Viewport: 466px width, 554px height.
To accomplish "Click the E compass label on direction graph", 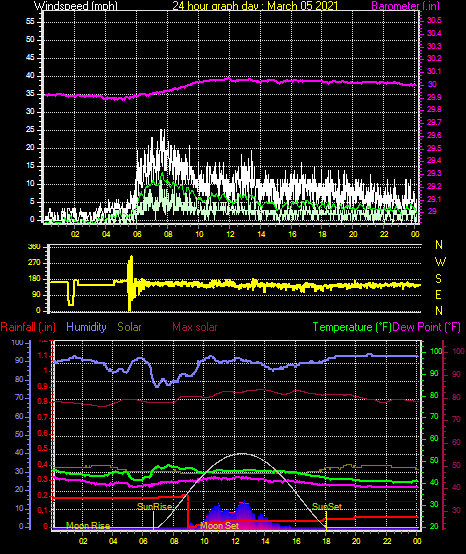I will (438, 294).
